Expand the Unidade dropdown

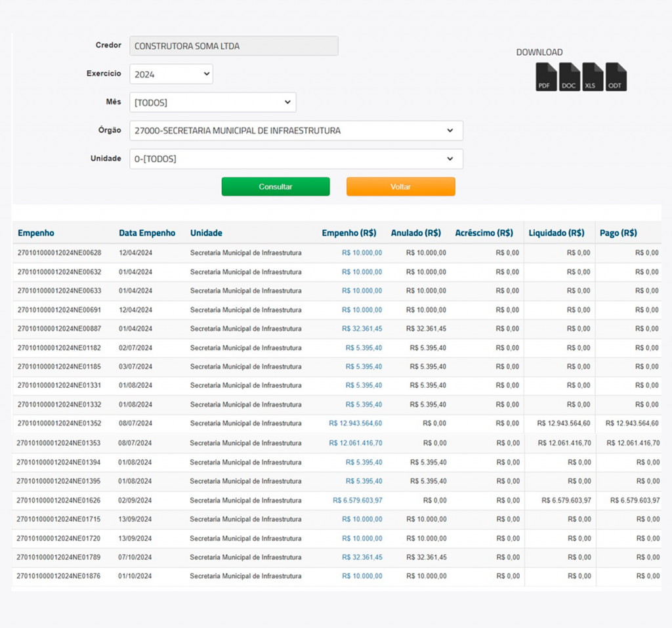coord(296,159)
